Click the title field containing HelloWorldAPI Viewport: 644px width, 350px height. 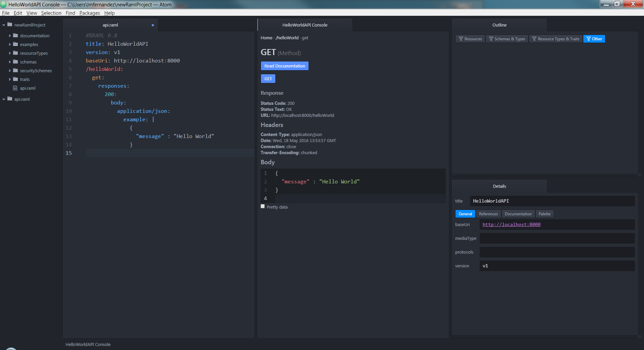[552, 201]
